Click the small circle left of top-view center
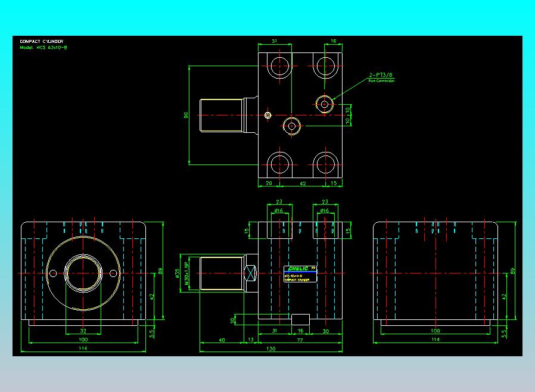This screenshot has height=392, width=535. pos(268,116)
